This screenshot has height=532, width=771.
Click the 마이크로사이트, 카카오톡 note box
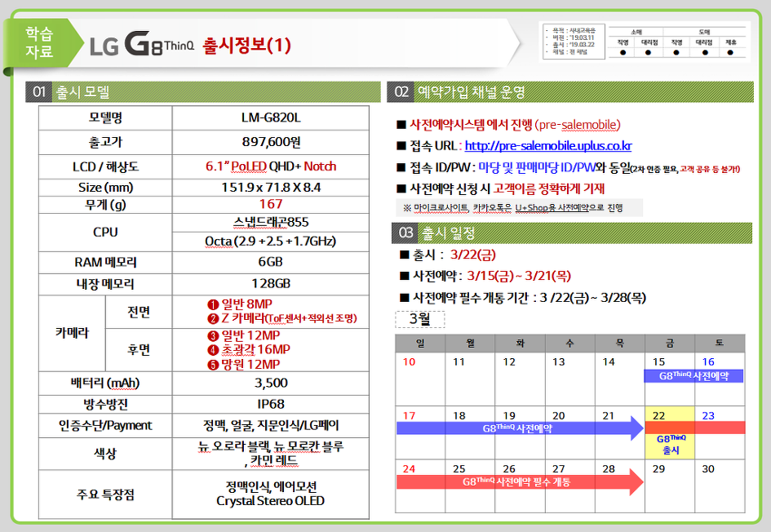point(519,208)
